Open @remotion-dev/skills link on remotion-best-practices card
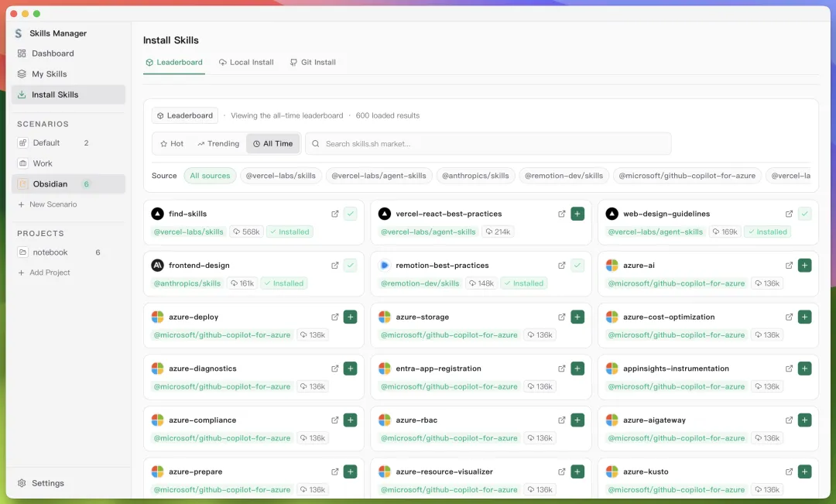The height and width of the screenshot is (504, 836). point(420,283)
